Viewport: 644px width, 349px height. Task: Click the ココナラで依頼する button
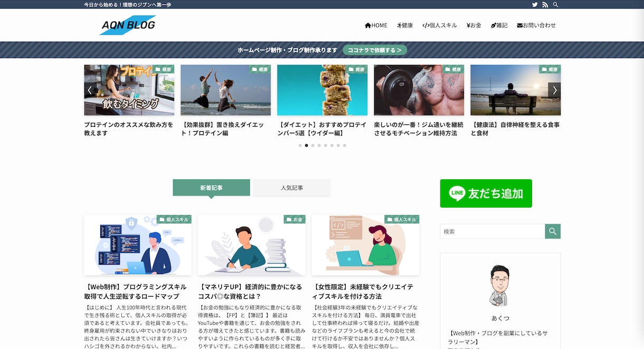point(375,50)
